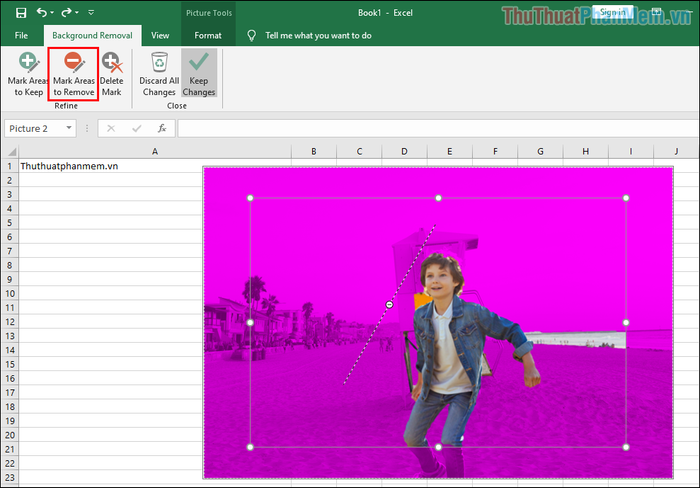Click the Redo arrow icon
The height and width of the screenshot is (488, 700).
point(66,13)
